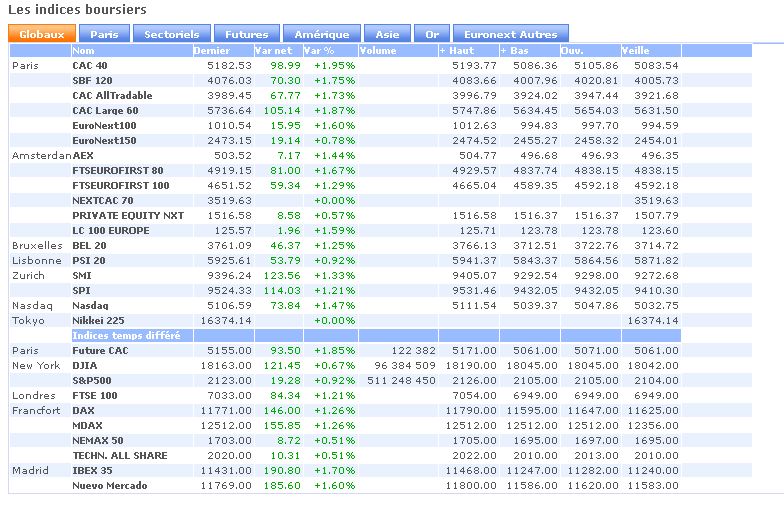Click the Indices temps différé section header
The height and width of the screenshot is (514, 784).
[x=126, y=336]
